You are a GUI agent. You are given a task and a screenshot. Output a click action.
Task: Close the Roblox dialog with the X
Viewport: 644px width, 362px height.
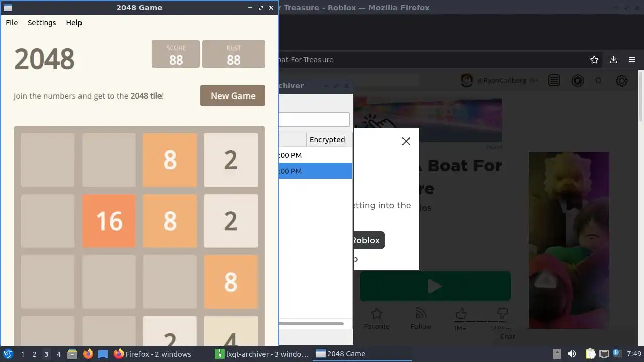point(406,141)
